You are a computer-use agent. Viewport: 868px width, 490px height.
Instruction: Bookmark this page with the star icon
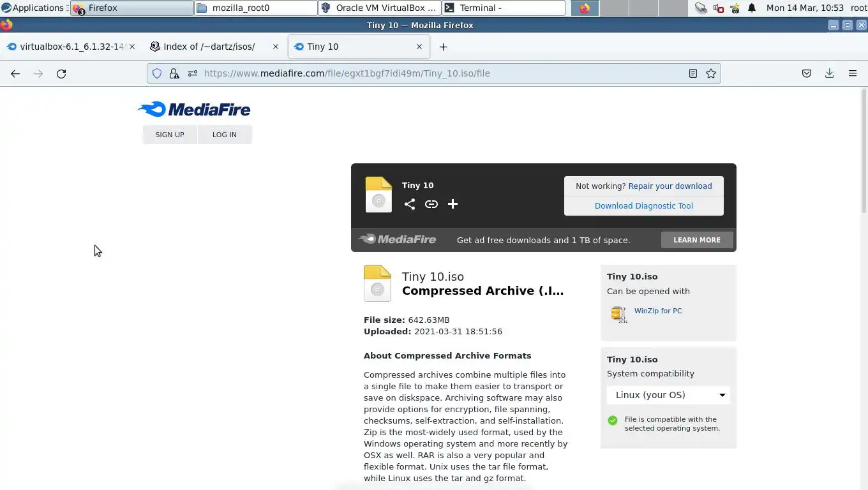(x=711, y=73)
